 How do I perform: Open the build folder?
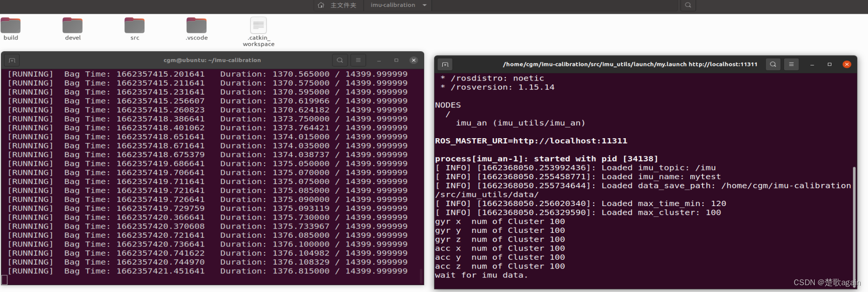pos(11,29)
